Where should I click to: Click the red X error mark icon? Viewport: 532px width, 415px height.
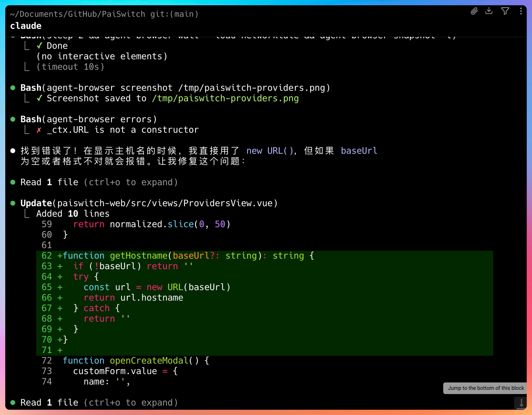tap(39, 130)
